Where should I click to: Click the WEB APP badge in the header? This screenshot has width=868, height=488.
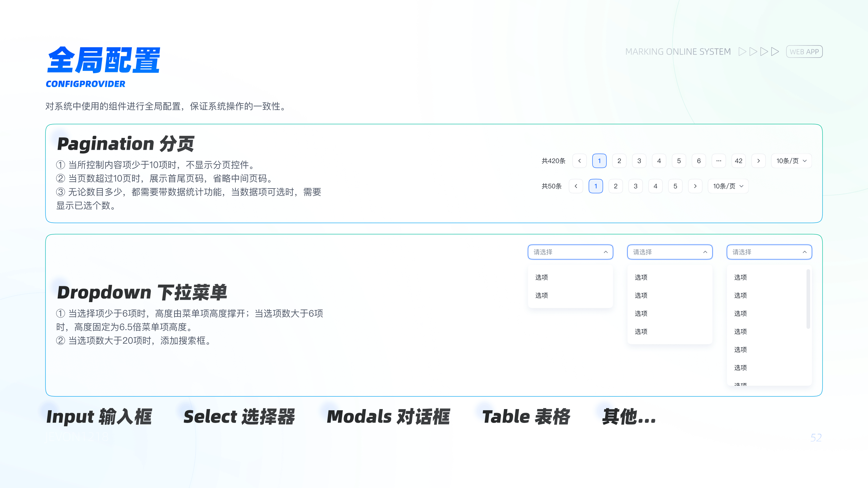point(804,52)
